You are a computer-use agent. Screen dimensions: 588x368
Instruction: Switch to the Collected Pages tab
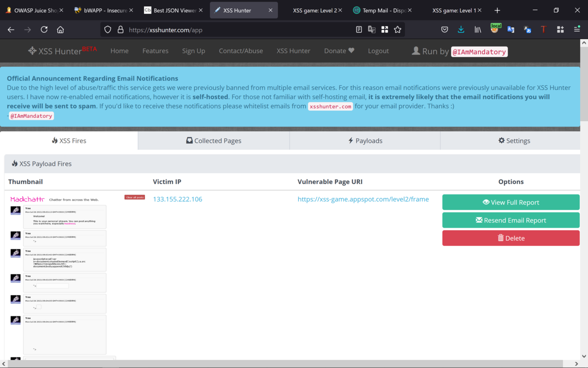click(214, 140)
